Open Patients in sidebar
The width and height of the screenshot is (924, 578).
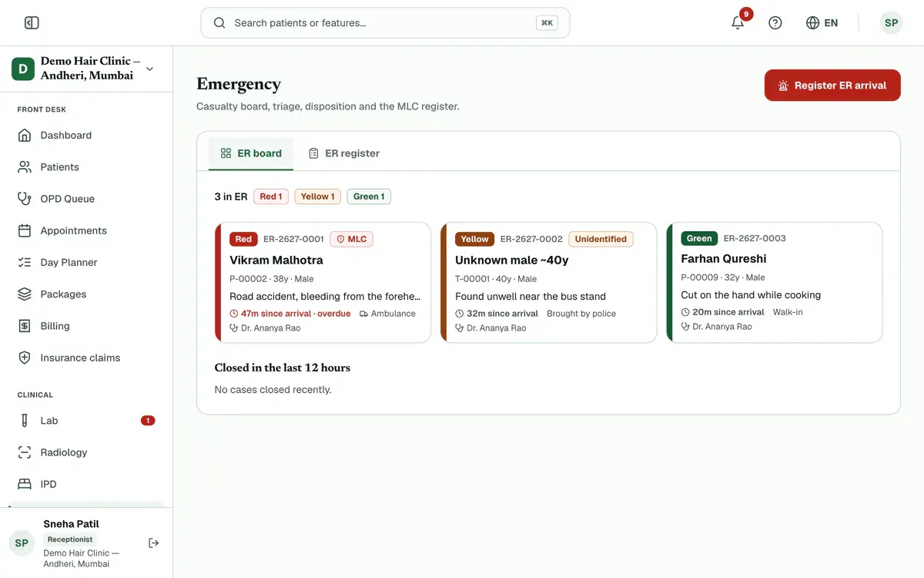86,167
